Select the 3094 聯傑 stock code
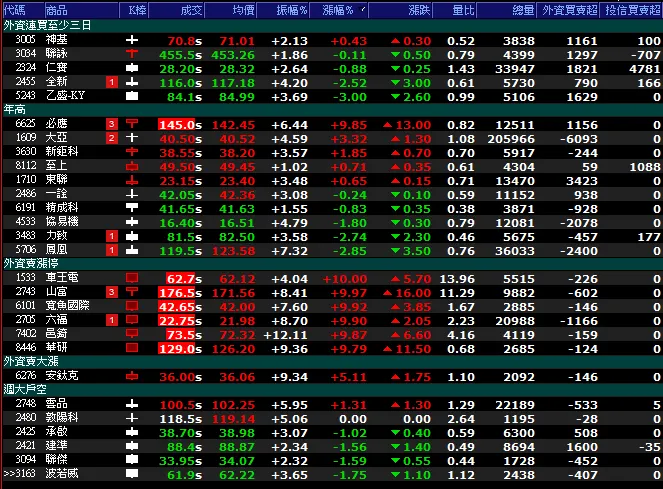663x489 pixels. pos(25,459)
